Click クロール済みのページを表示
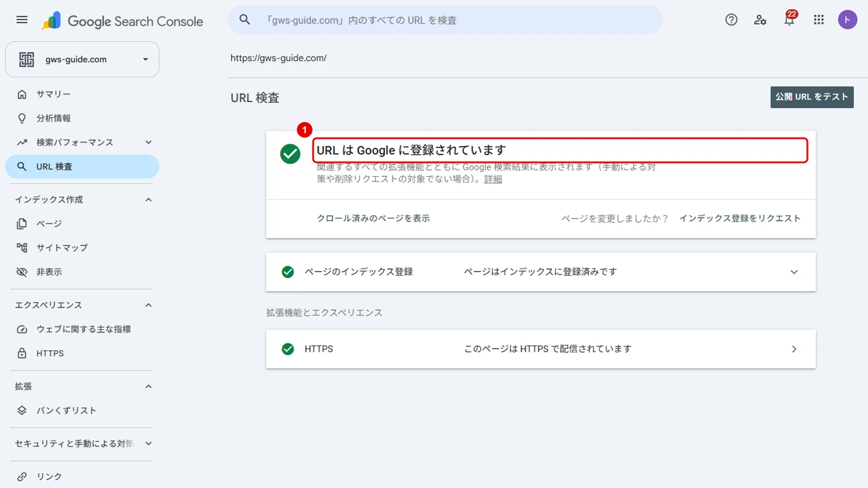Viewport: 868px width, 488px height. (373, 218)
